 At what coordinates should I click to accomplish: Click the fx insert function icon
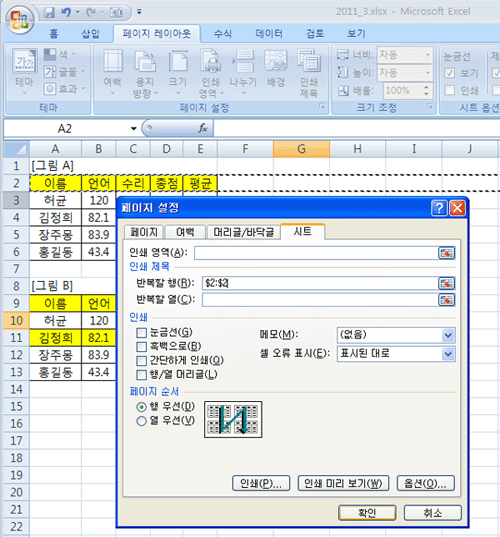pyautogui.click(x=203, y=128)
